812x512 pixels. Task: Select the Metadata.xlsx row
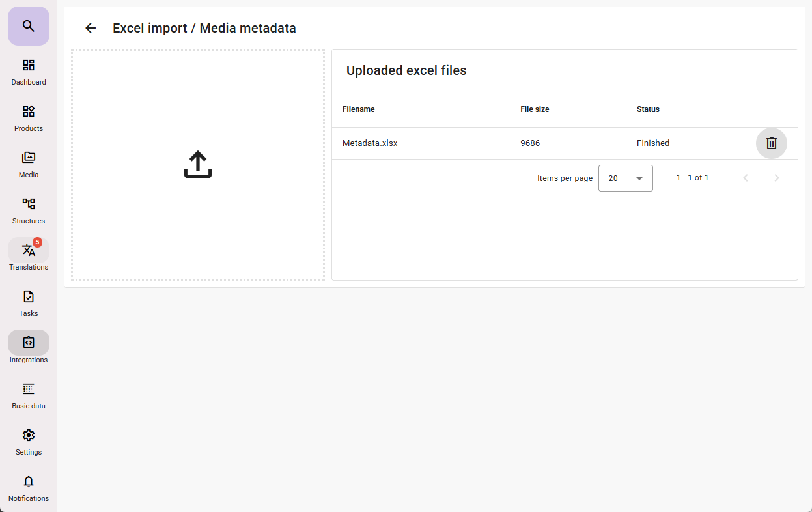[x=370, y=143]
